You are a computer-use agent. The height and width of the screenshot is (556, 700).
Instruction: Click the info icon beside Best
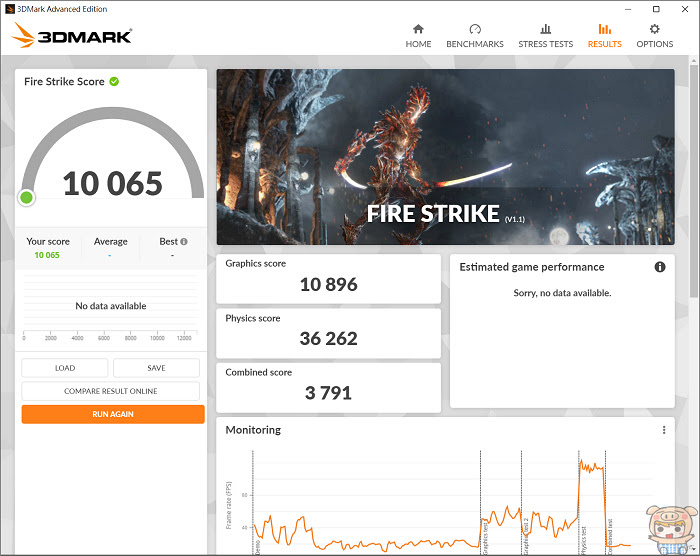click(x=184, y=242)
